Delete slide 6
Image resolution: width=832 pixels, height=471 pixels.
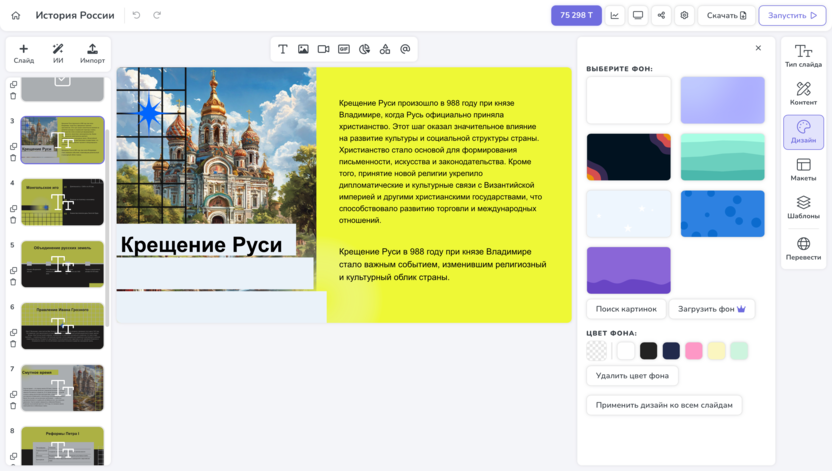pyautogui.click(x=13, y=344)
